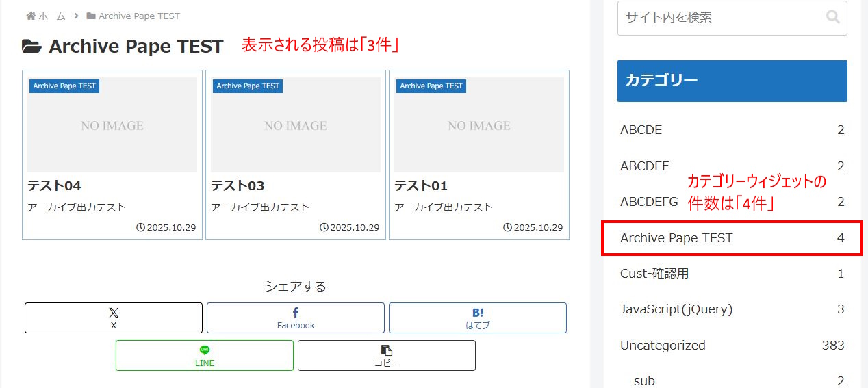Image resolution: width=868 pixels, height=388 pixels.
Task: Select the ABCDEF category
Action: click(645, 166)
